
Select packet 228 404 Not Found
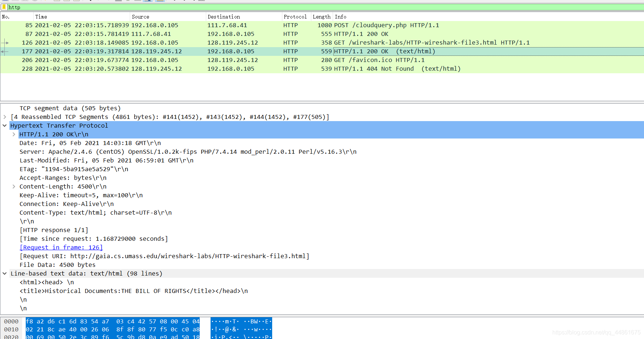coord(322,69)
